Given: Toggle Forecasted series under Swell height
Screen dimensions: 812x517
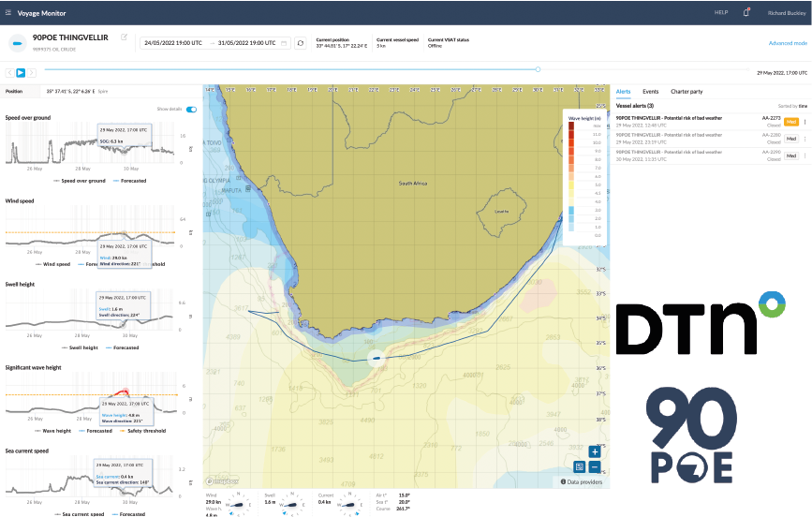Looking at the screenshot, I should [122, 347].
